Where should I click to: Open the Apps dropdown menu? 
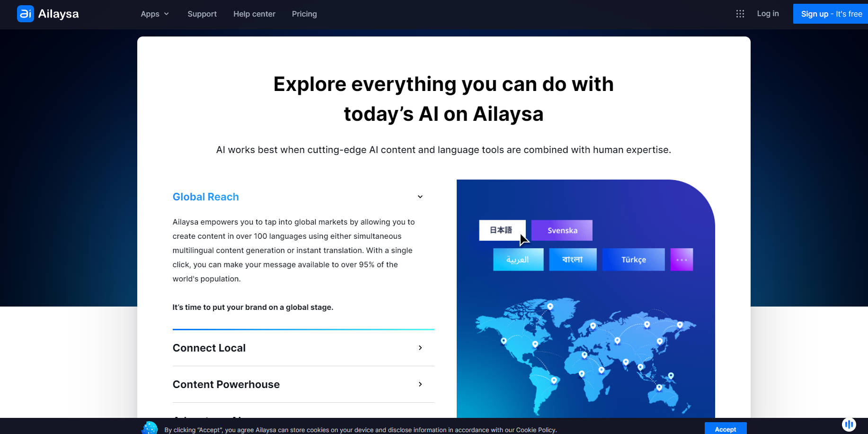point(154,14)
